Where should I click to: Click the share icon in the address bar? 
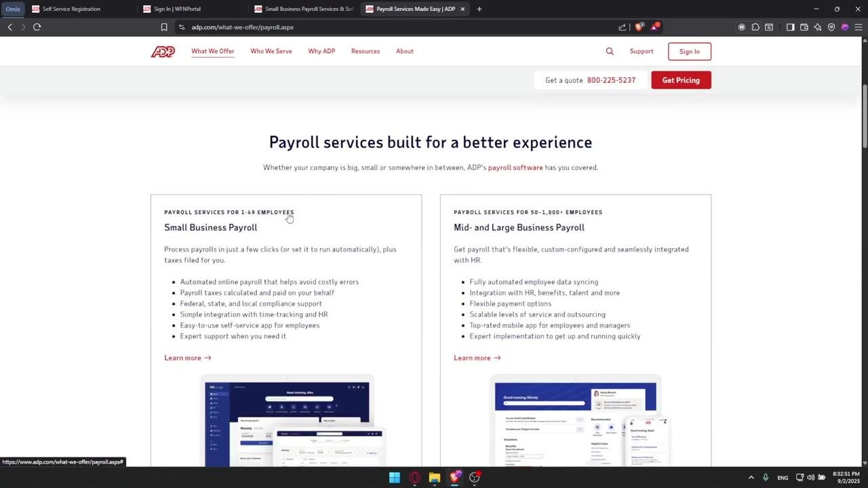pos(623,27)
